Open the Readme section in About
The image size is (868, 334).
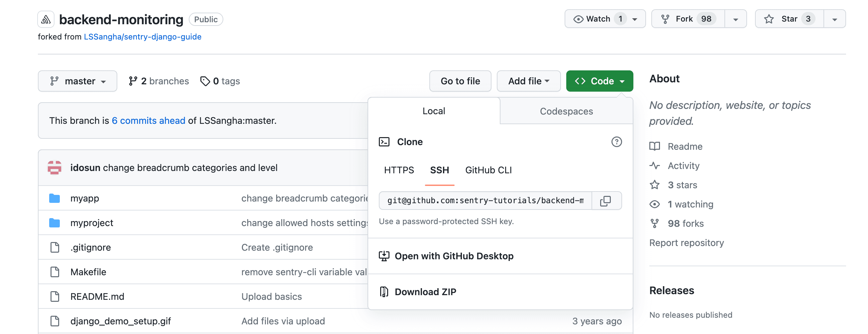[685, 146]
